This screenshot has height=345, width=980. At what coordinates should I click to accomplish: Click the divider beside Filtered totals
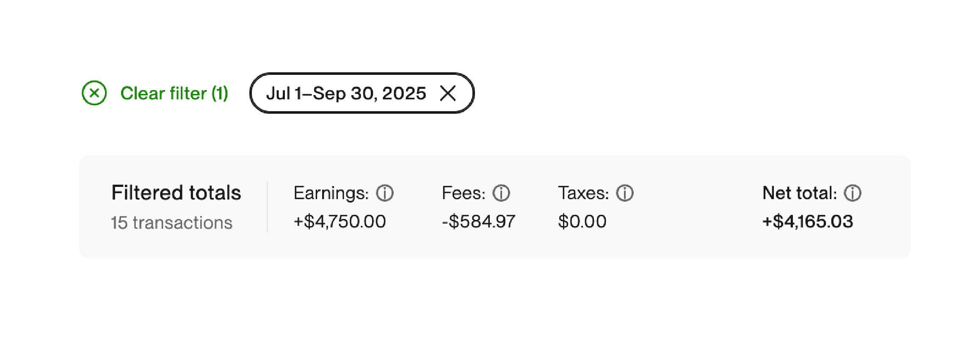tap(268, 207)
